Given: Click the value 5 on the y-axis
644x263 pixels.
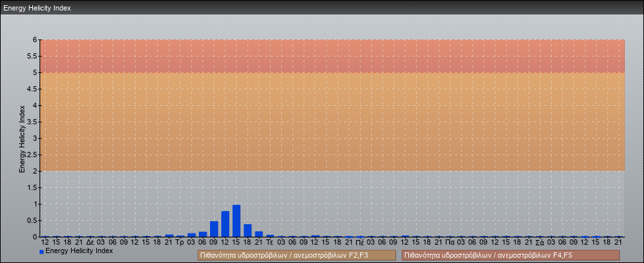Looking at the screenshot, I should click(x=34, y=72).
